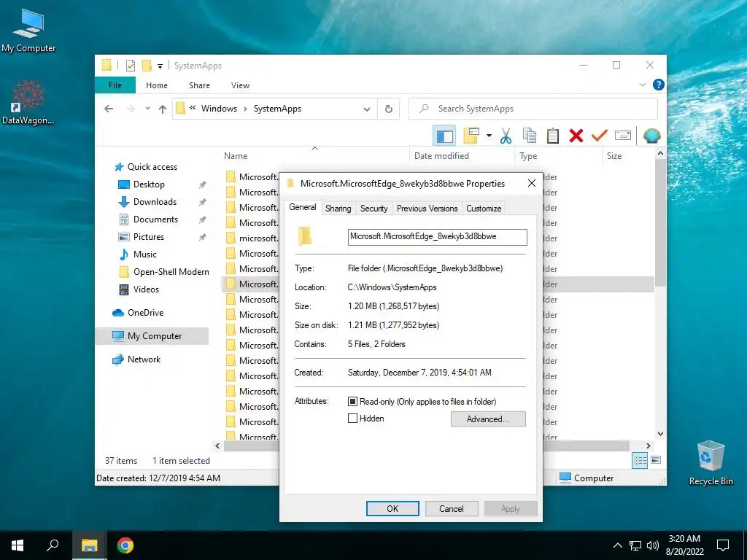Image resolution: width=747 pixels, height=560 pixels.
Task: Expand the ribbon with chevron arrow
Action: [642, 85]
